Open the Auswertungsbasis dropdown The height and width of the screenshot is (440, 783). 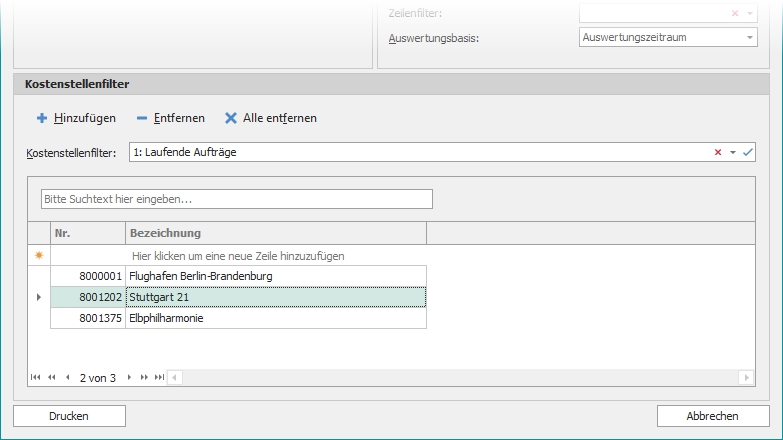(749, 38)
